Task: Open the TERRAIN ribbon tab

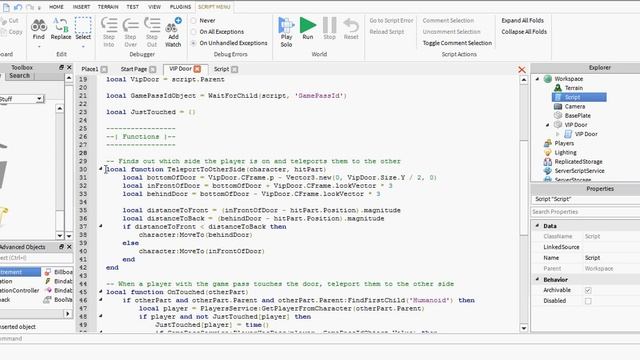Action: 108,7
